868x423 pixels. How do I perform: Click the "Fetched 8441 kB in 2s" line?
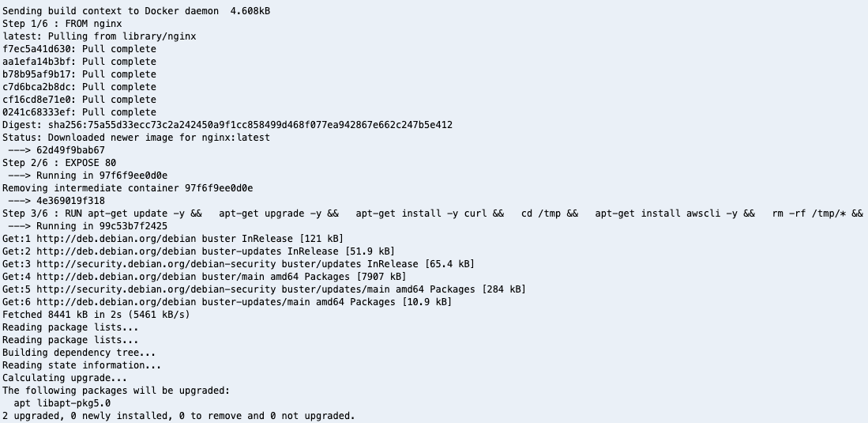click(x=96, y=315)
